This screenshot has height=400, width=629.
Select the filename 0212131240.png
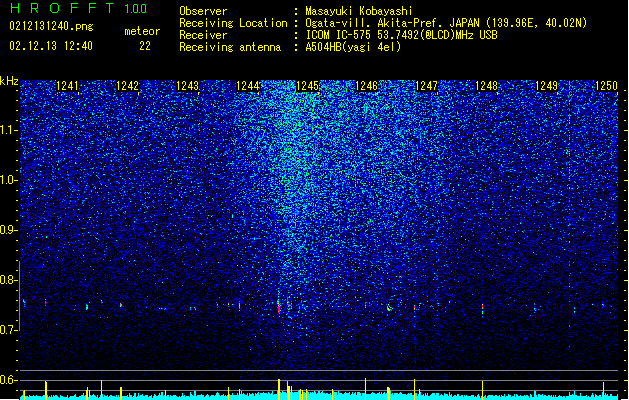[51, 26]
